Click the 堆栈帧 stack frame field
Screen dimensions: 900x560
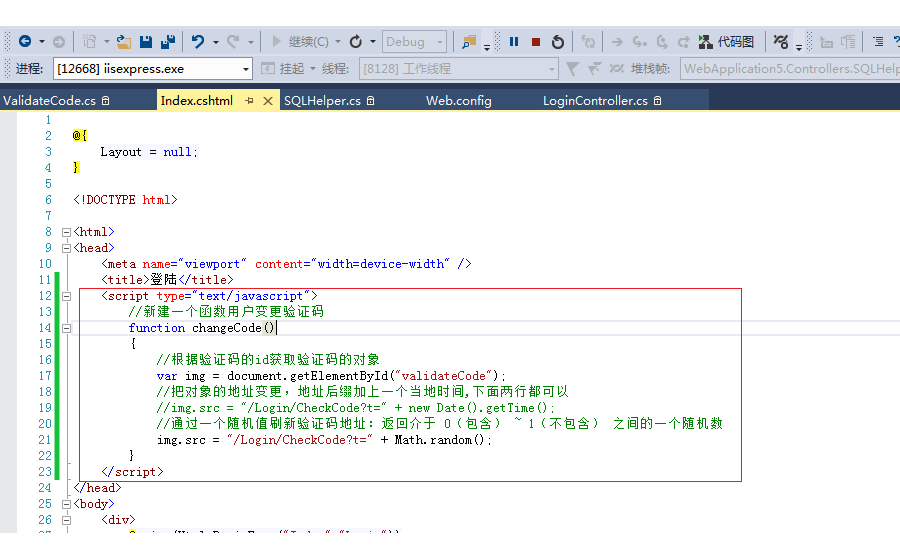tap(790, 69)
